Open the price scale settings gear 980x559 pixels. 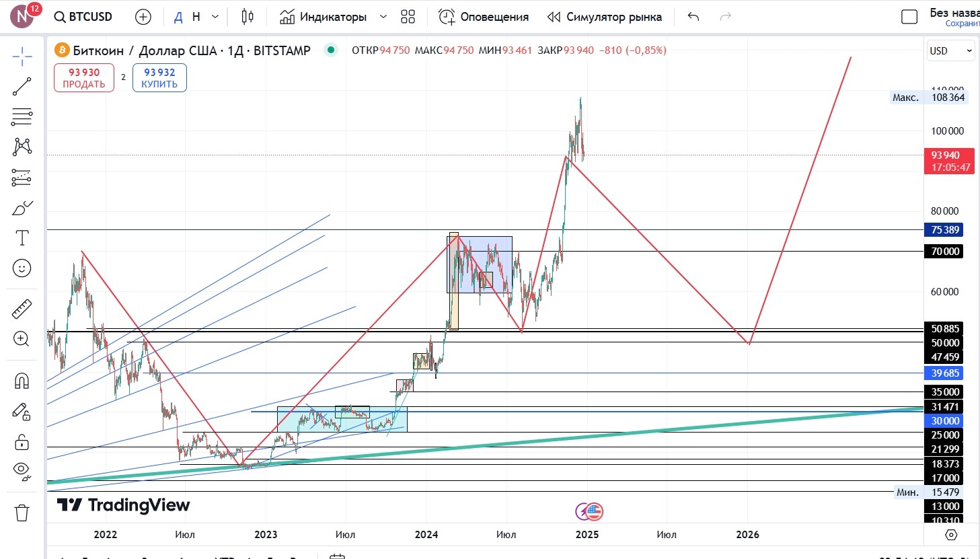click(951, 535)
